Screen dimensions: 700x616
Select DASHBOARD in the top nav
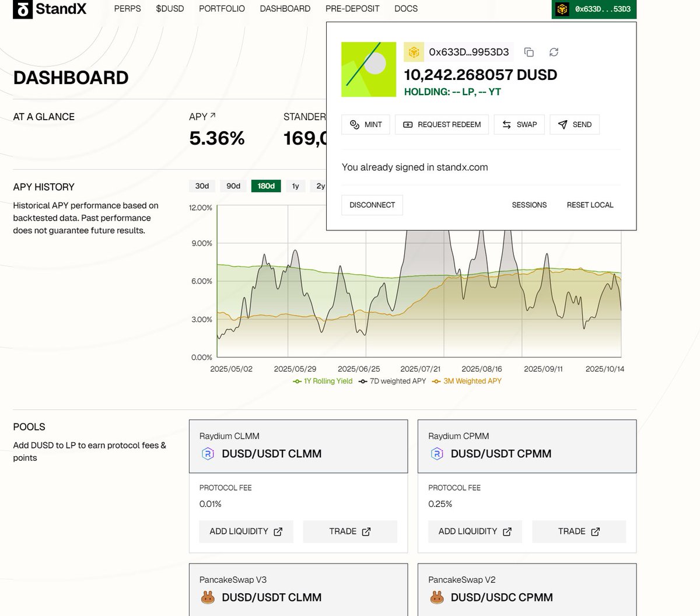click(x=285, y=9)
